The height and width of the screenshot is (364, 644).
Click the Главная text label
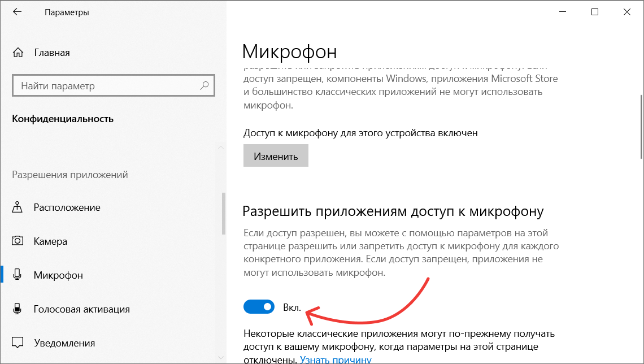[x=51, y=53]
